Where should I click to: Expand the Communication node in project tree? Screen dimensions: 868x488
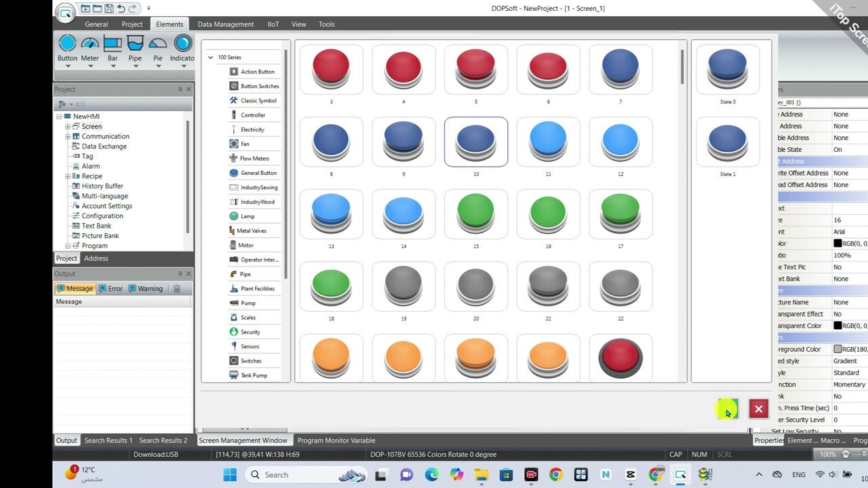68,136
